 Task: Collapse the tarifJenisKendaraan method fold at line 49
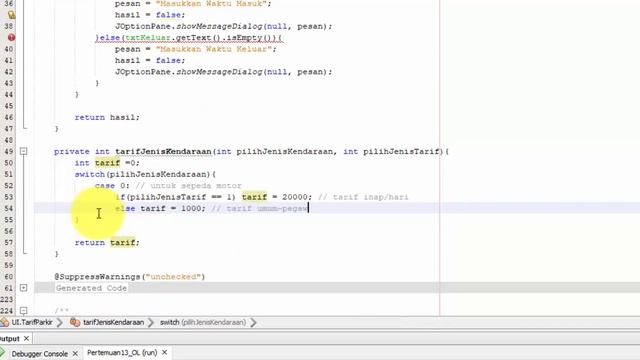click(24, 151)
